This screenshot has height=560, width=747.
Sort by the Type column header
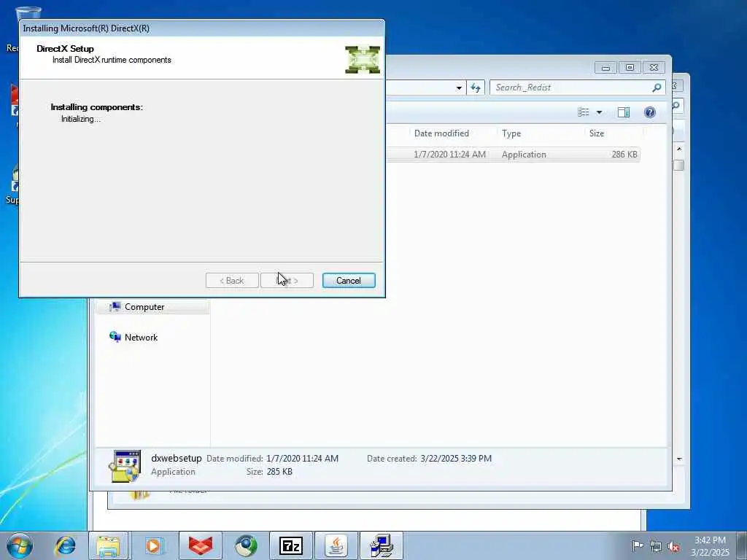[511, 133]
